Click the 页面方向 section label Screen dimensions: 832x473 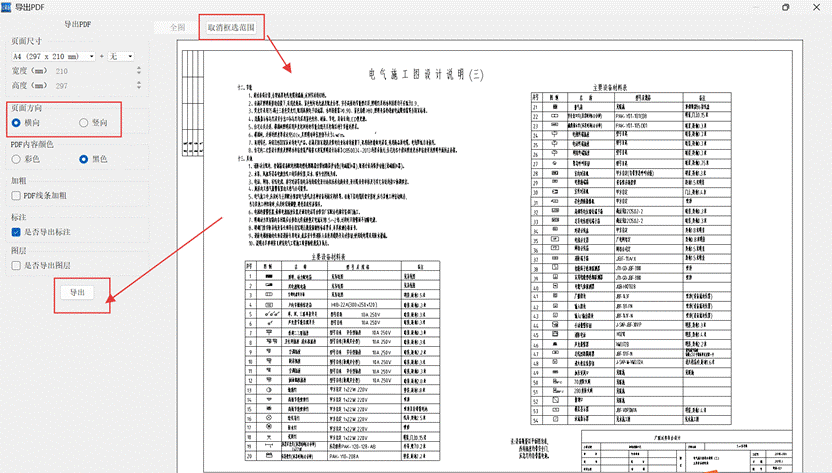(27, 108)
